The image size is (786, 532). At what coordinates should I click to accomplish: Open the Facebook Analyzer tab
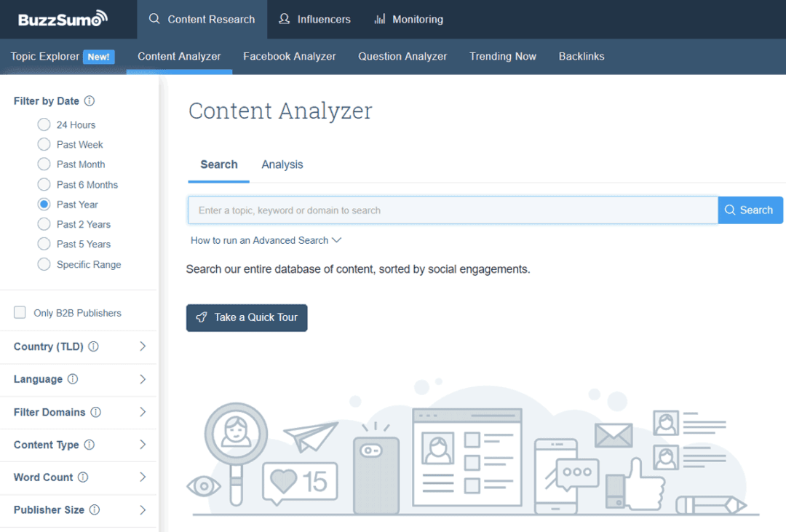click(x=289, y=56)
